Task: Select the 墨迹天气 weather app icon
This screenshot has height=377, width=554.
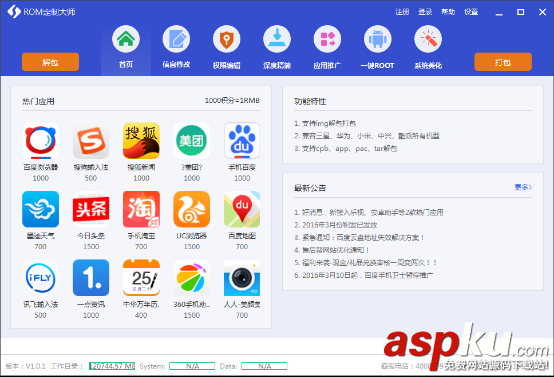Action: pos(40,209)
